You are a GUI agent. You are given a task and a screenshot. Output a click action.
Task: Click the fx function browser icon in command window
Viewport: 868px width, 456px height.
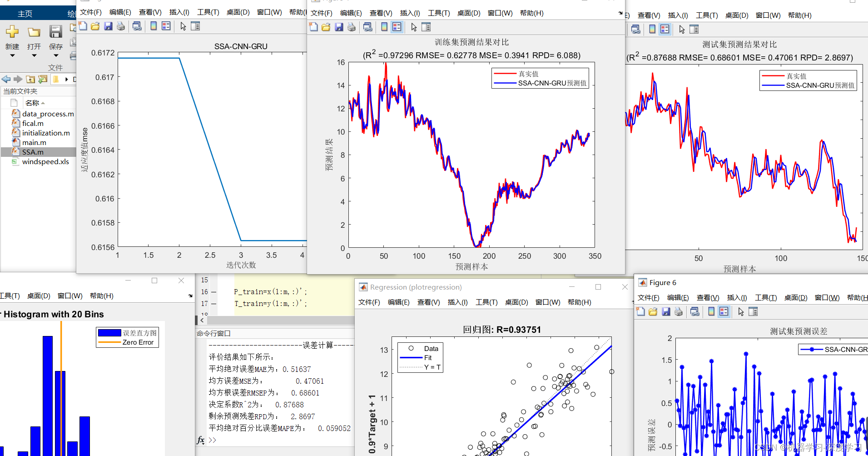(201, 440)
